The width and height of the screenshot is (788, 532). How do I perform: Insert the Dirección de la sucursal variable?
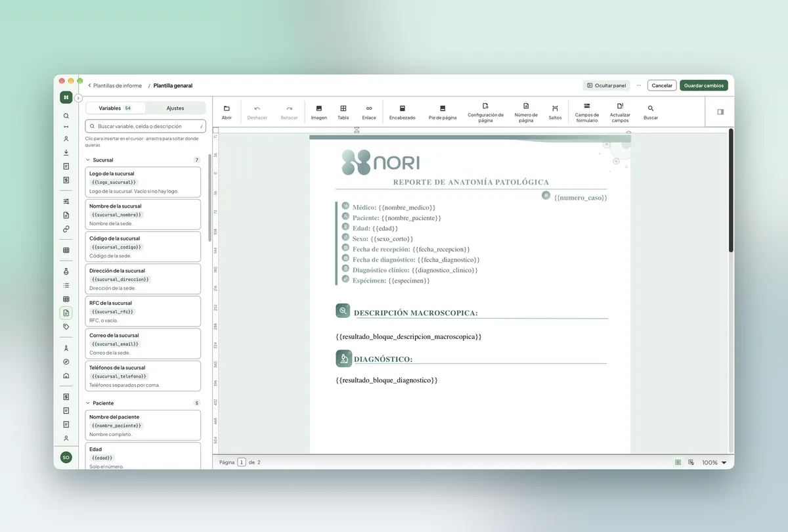click(143, 278)
